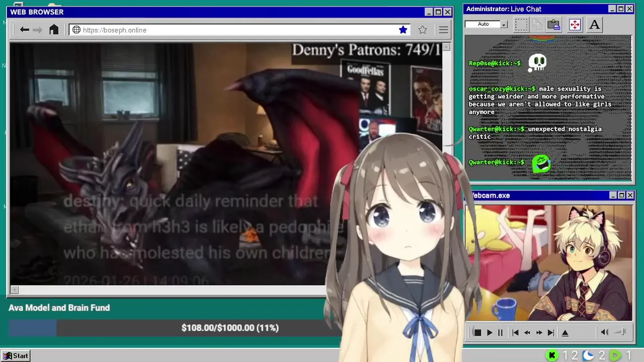Open the browser home page
Viewport: 644px width, 362px height.
(54, 30)
